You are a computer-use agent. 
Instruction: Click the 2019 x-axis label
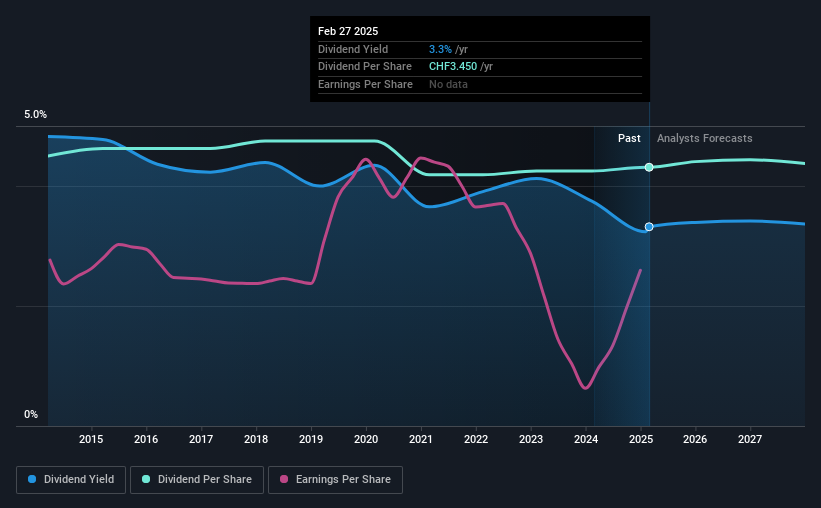click(311, 439)
